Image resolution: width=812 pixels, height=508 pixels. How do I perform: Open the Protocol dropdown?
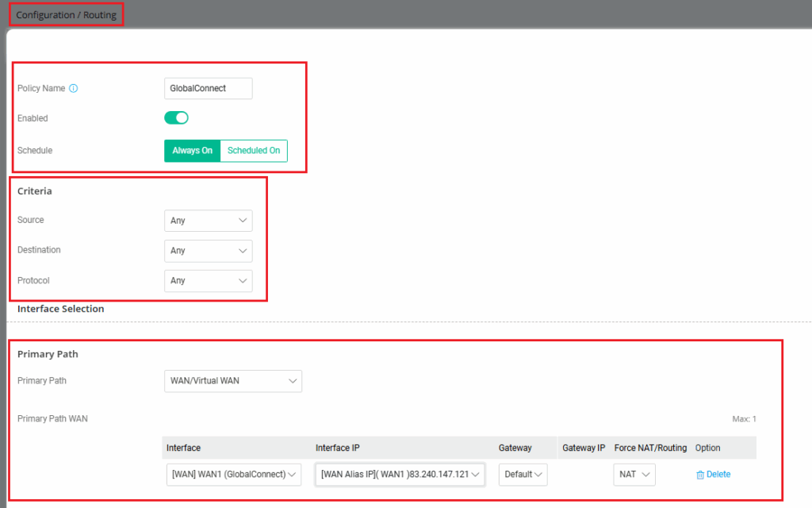208,281
